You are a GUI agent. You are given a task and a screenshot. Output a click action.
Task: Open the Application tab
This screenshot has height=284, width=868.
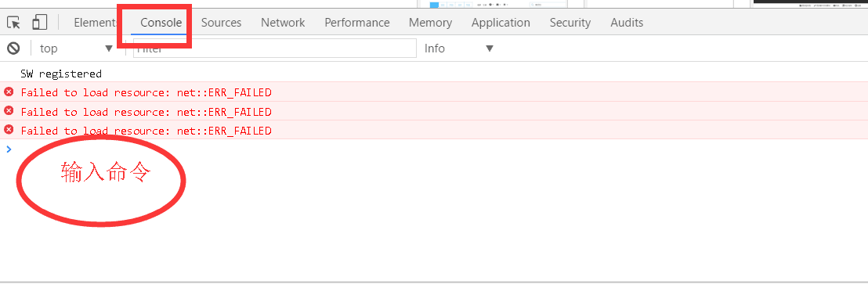[x=501, y=23]
